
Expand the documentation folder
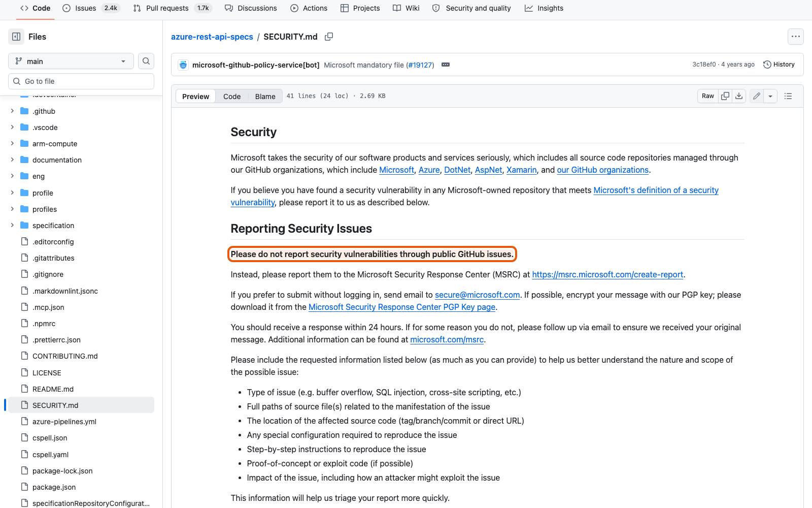tap(12, 160)
